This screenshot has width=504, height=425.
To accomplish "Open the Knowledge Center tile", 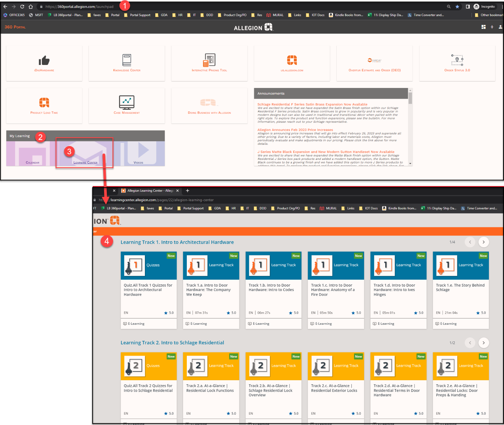I will click(x=127, y=63).
